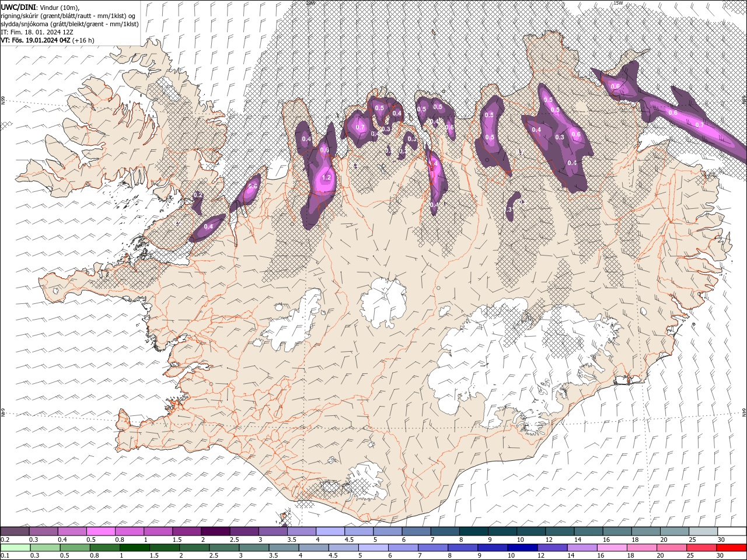The image size is (747, 560).
Task: Click the light lavender 4 swatch in upper legend row
Action: [x=330, y=531]
